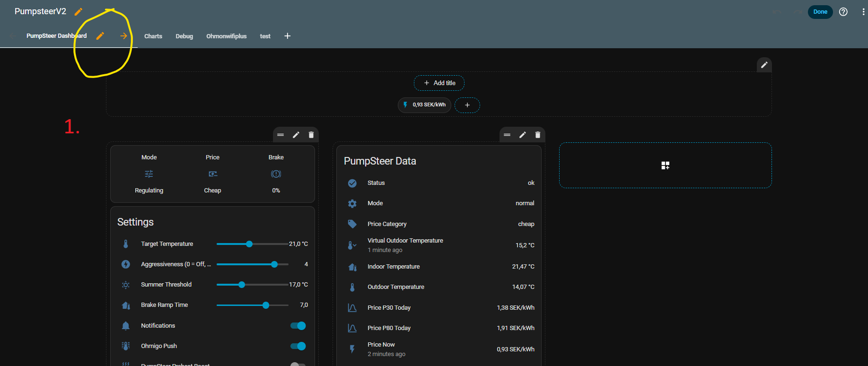This screenshot has height=366, width=868.
Task: Add a badge with the dashed plus button
Action: point(467,105)
